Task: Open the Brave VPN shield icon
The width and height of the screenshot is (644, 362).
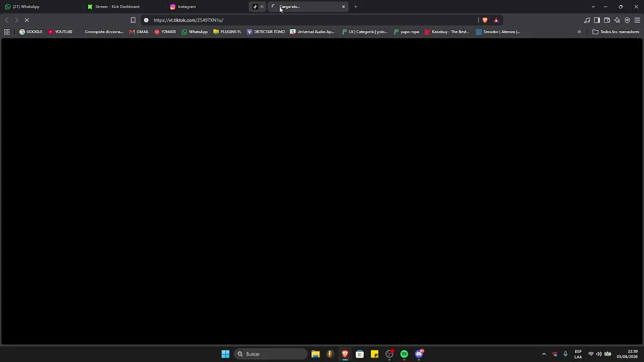Action: [x=627, y=20]
